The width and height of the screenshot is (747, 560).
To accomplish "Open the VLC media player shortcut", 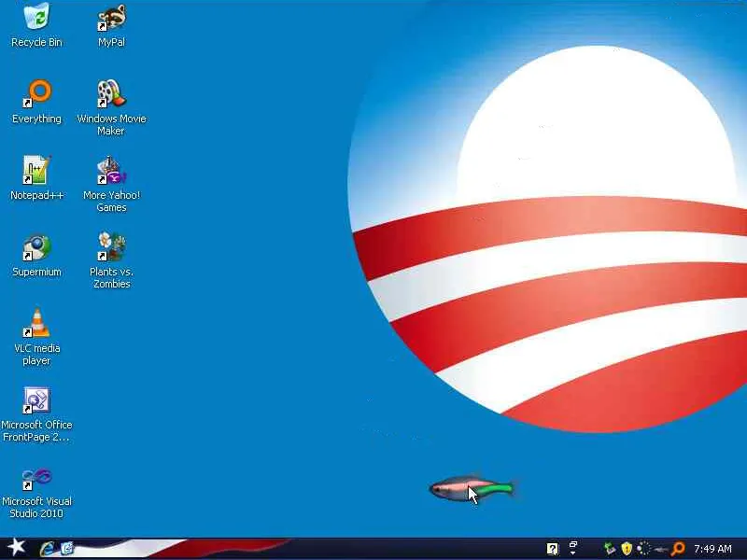I will 36,337.
